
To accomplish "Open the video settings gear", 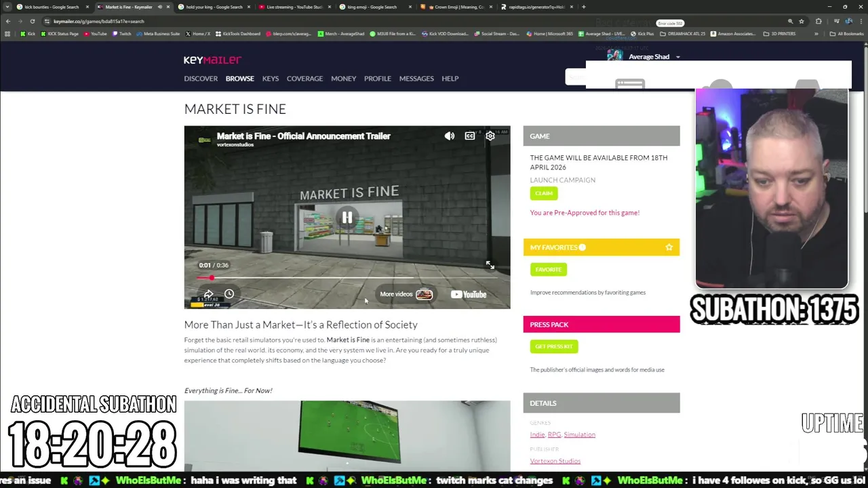I will point(490,136).
